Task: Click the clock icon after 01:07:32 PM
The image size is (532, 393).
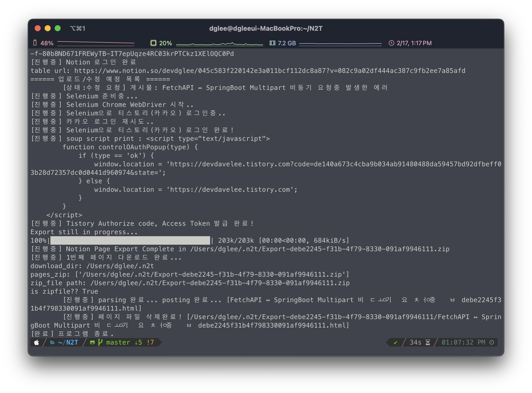Action: click(x=492, y=342)
